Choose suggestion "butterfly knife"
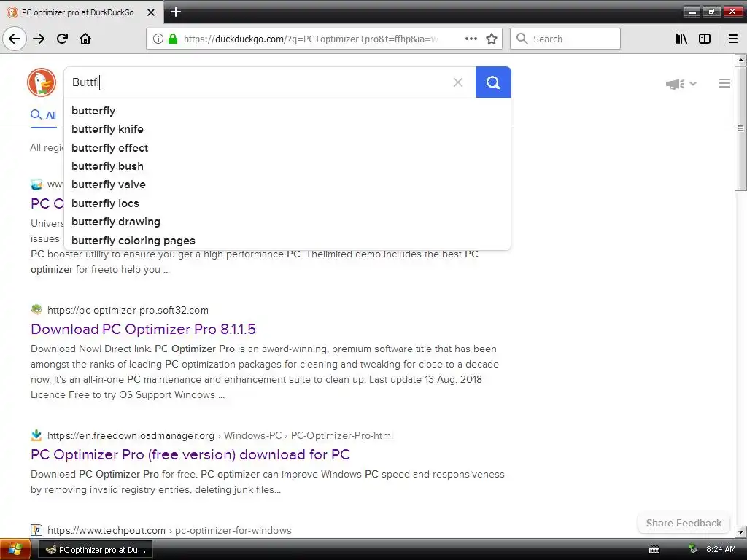Screen dimensions: 747x560 click(x=287, y=129)
